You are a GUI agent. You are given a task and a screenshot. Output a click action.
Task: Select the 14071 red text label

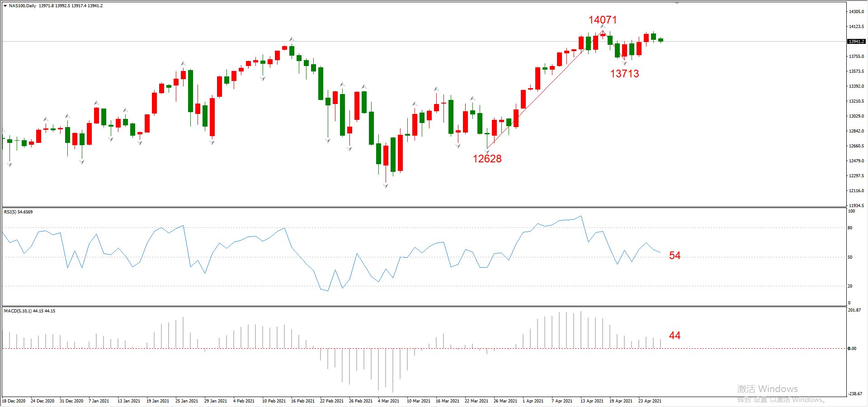click(x=603, y=20)
